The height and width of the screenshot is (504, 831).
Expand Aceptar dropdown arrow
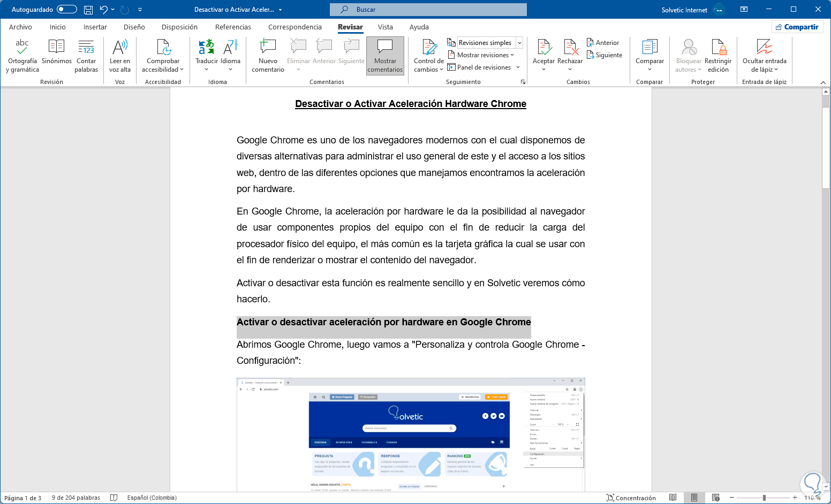click(543, 69)
